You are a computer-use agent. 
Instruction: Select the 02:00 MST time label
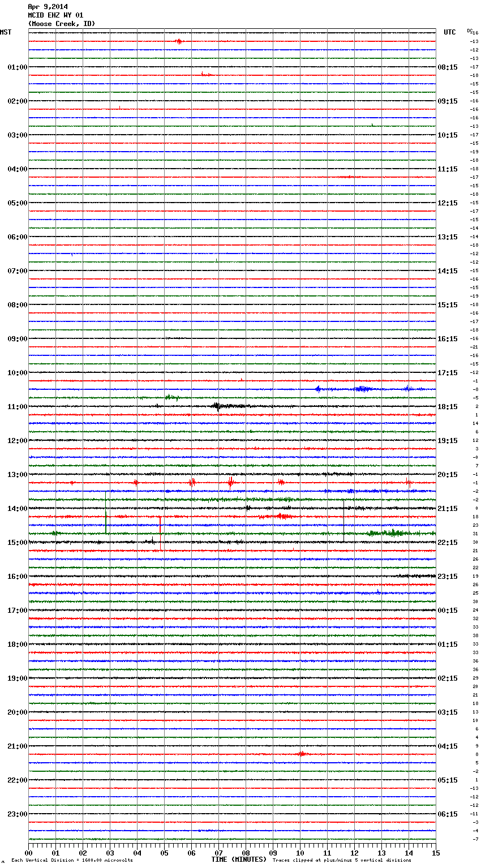click(x=18, y=101)
